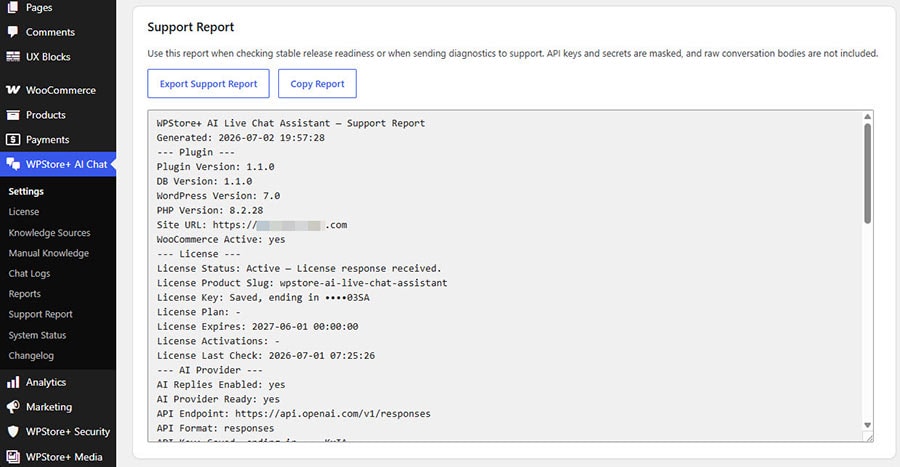Viewport: 900px width, 467px height.
Task: Click the Analytics bar chart icon
Action: point(13,382)
